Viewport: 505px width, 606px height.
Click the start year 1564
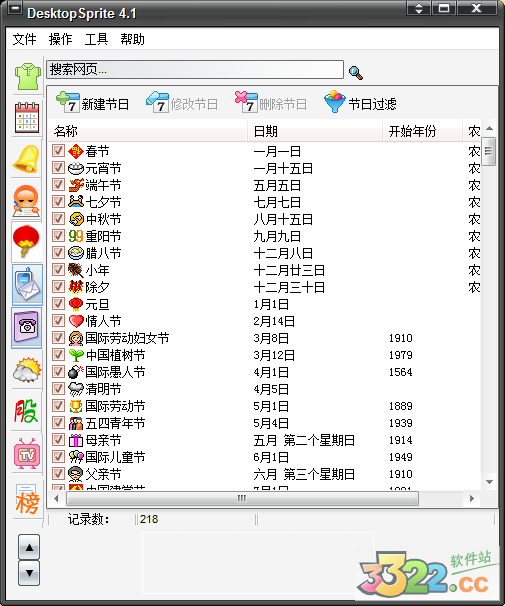(x=400, y=372)
